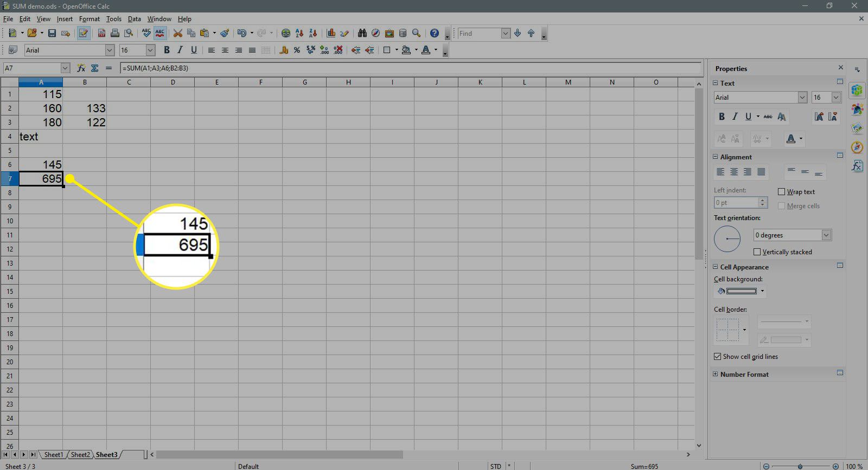This screenshot has height=470, width=868.
Task: Open the File menu
Action: [8, 19]
